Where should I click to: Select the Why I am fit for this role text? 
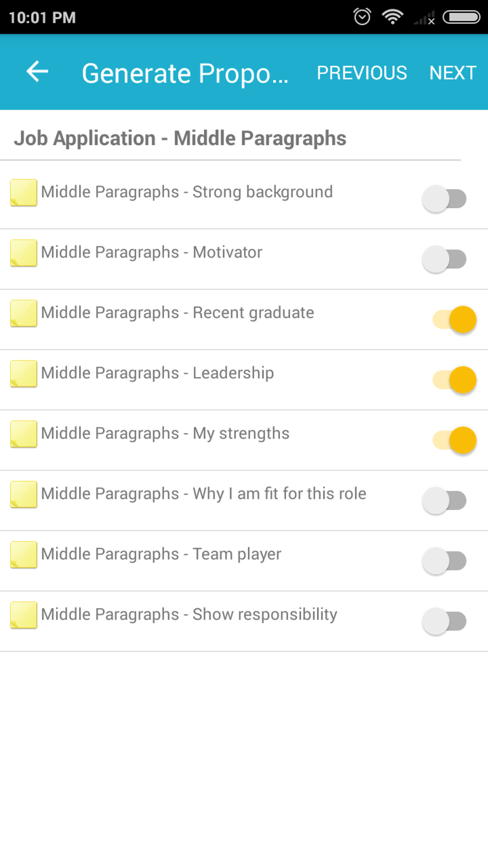(203, 494)
